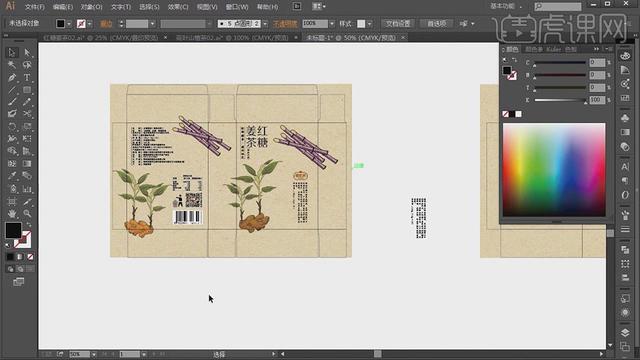Open the 文件(F) menu

coord(35,7)
